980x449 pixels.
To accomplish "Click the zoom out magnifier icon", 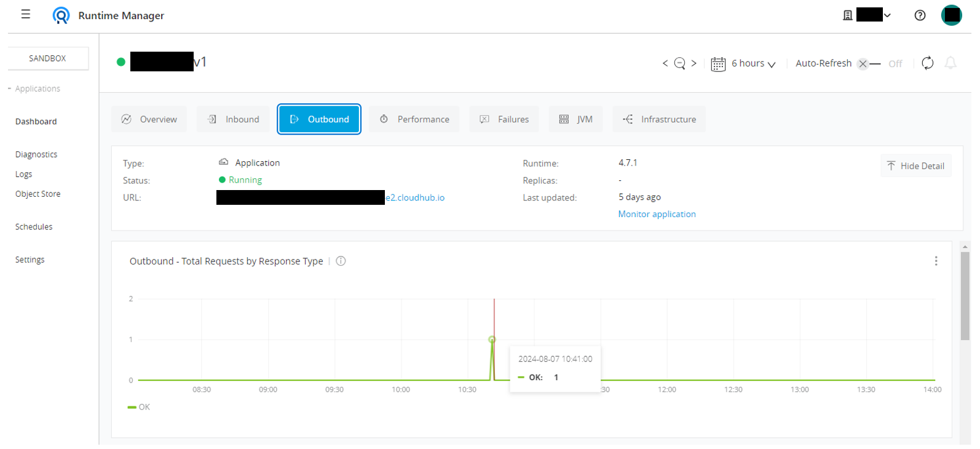I will point(679,63).
